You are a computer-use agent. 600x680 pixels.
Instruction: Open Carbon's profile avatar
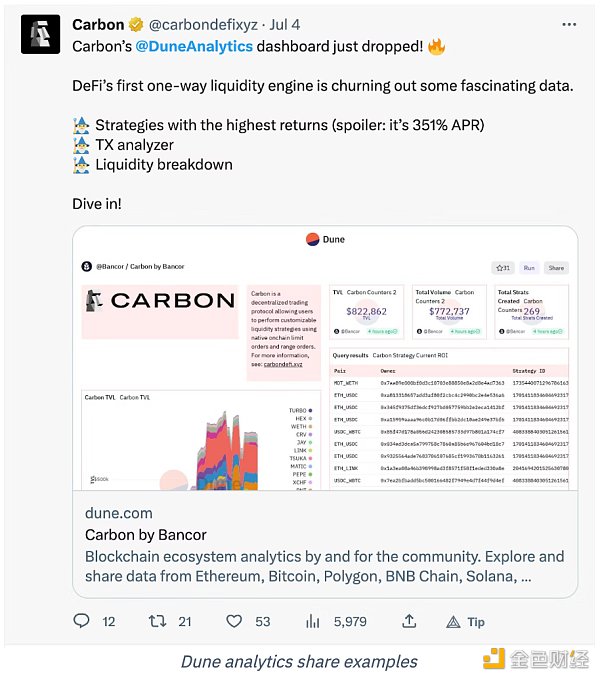coord(40,34)
